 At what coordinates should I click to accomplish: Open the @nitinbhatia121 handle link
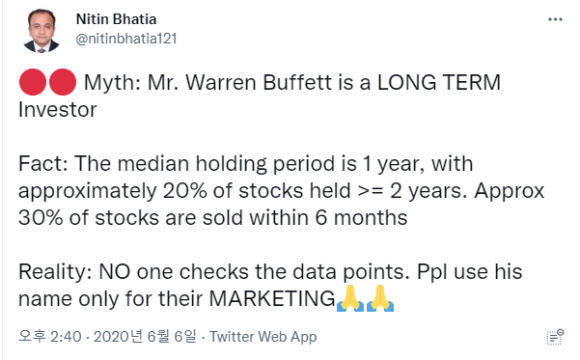click(126, 38)
